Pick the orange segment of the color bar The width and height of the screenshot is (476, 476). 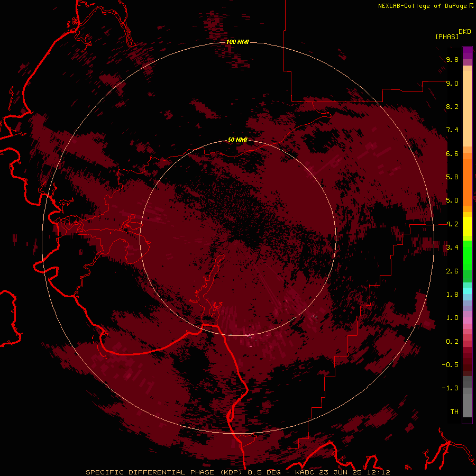point(467,182)
